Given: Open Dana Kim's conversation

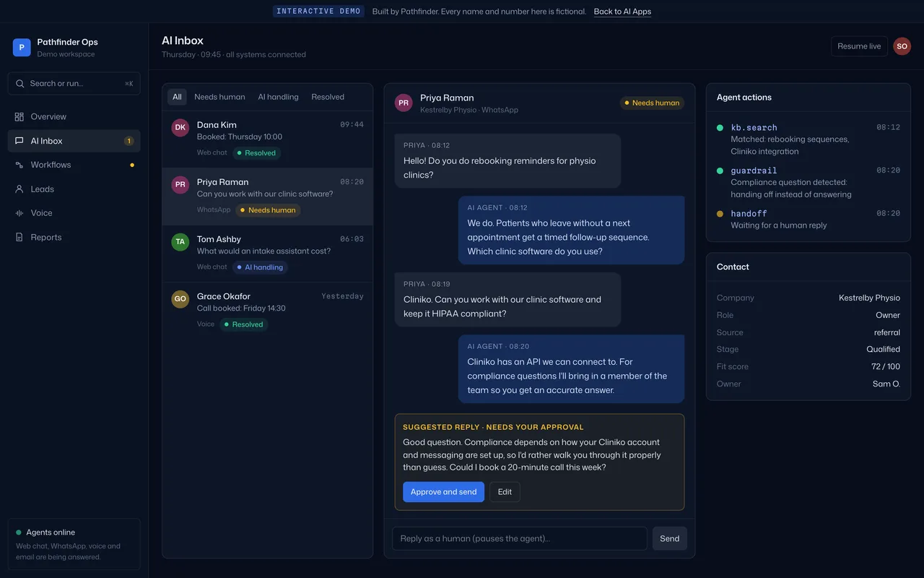Looking at the screenshot, I should 268,139.
